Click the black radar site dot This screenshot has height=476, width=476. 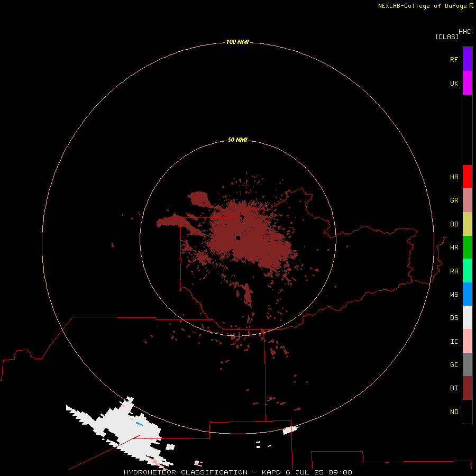coord(238,238)
